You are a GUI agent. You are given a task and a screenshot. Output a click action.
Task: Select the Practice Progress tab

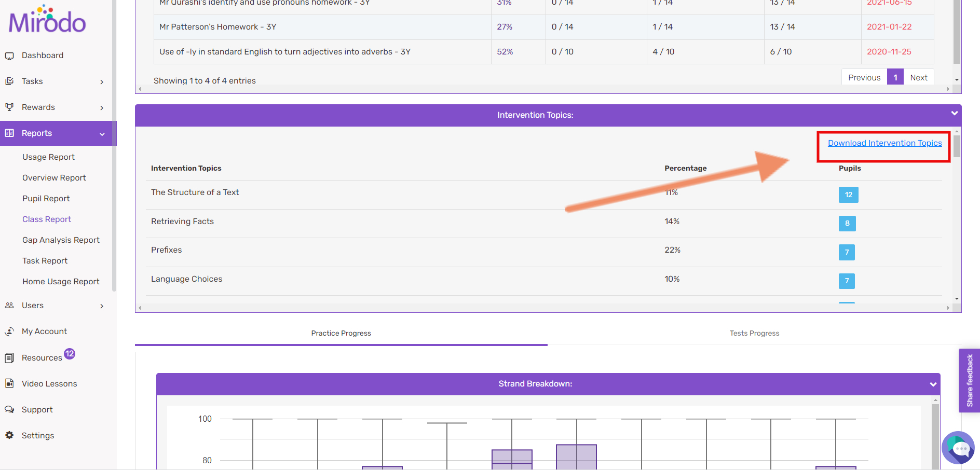[341, 333]
